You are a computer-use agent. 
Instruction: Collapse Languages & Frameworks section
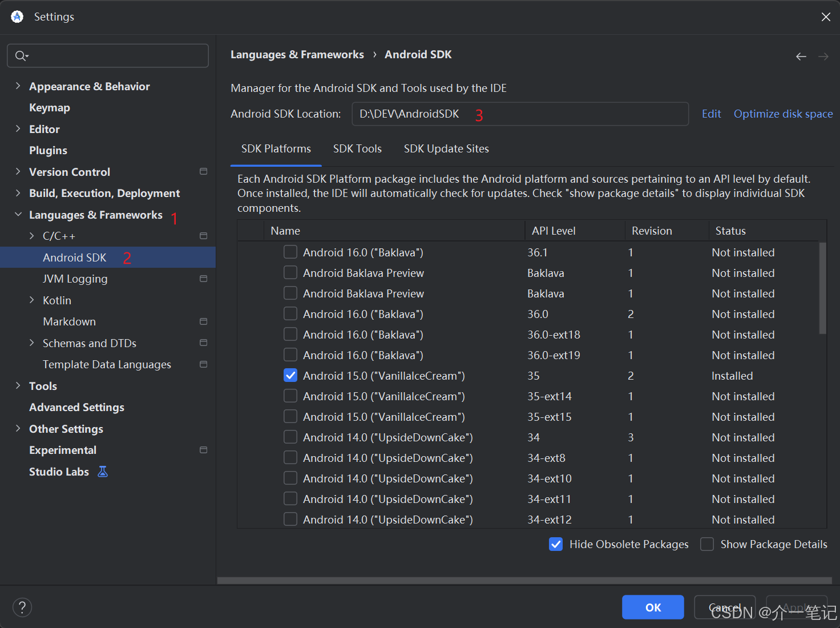pyautogui.click(x=18, y=214)
